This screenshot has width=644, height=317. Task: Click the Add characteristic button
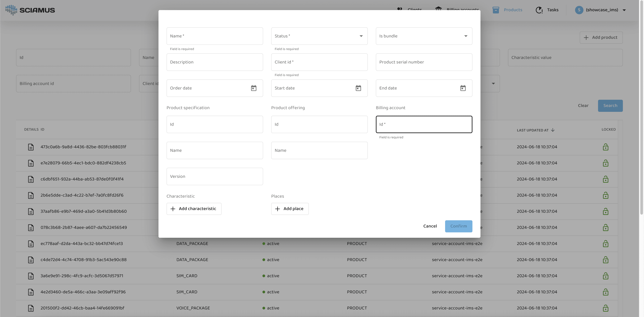click(194, 209)
